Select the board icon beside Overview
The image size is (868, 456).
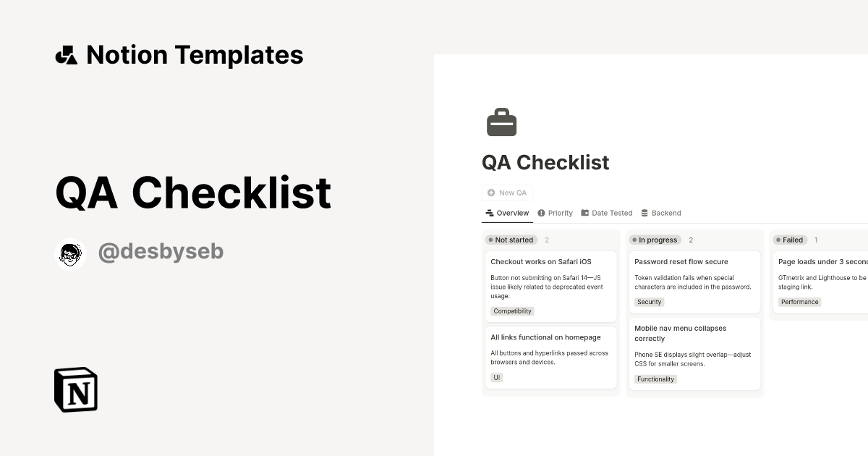pyautogui.click(x=489, y=213)
